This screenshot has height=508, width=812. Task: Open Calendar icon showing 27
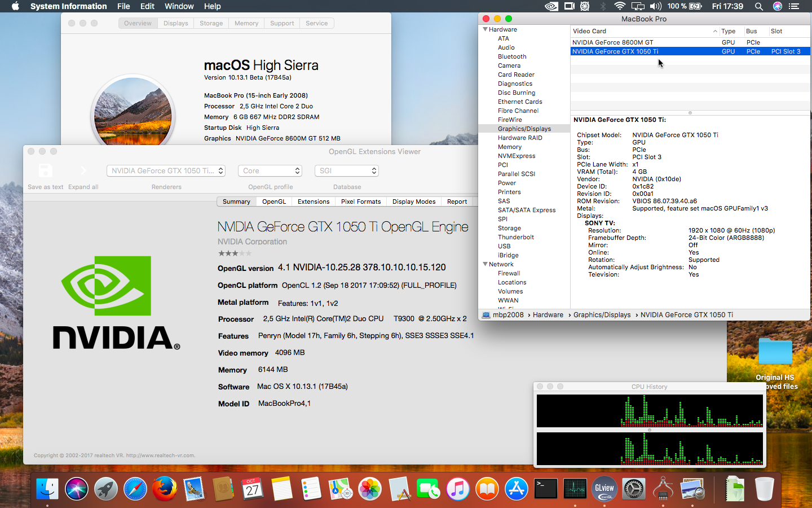coord(253,489)
